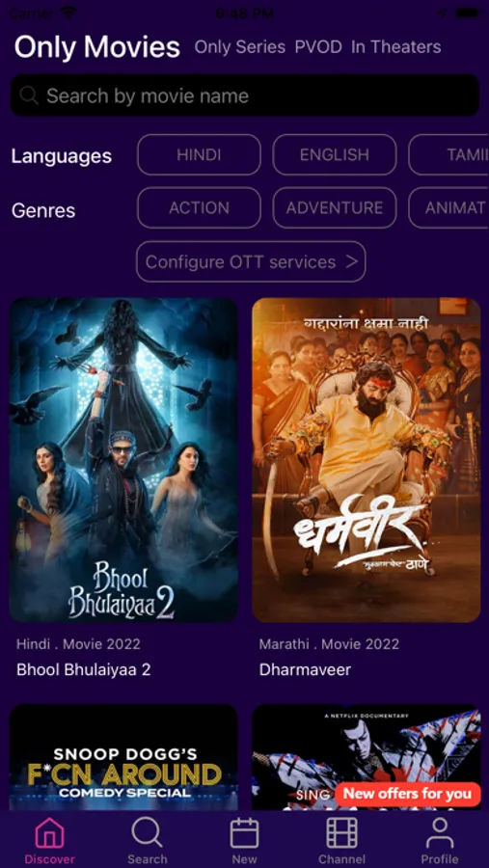This screenshot has height=868, width=489.
Task: Select the In Theaters tab
Action: tap(396, 47)
